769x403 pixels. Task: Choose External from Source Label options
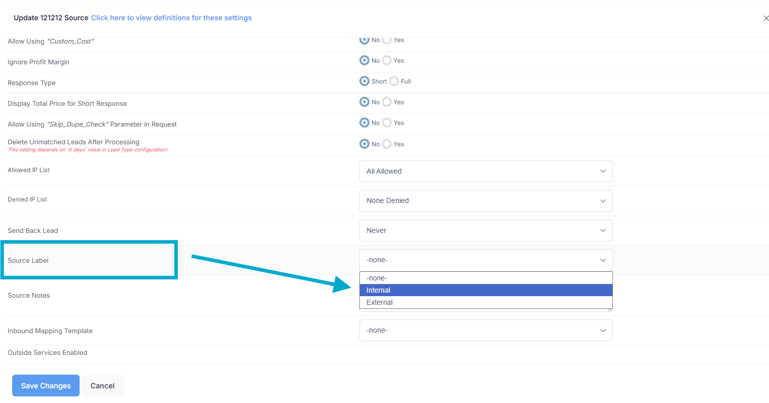click(x=485, y=302)
